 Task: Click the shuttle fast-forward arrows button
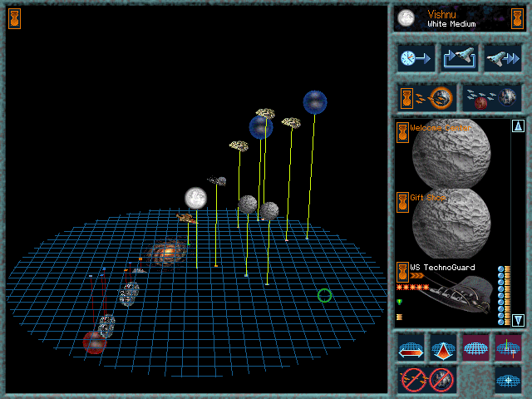[502, 58]
